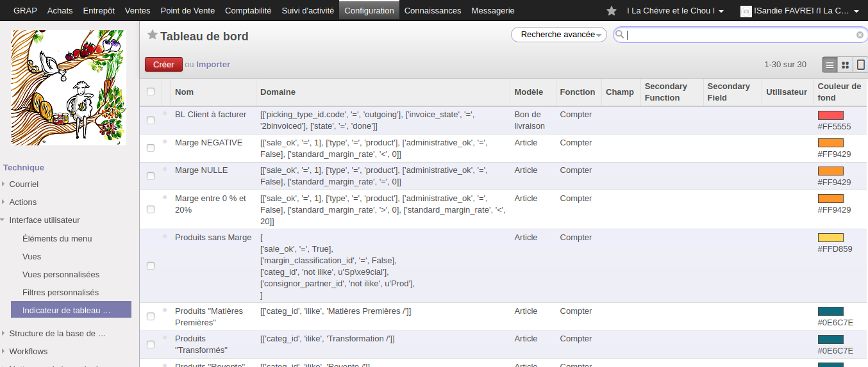Click the Créer button

click(x=163, y=65)
